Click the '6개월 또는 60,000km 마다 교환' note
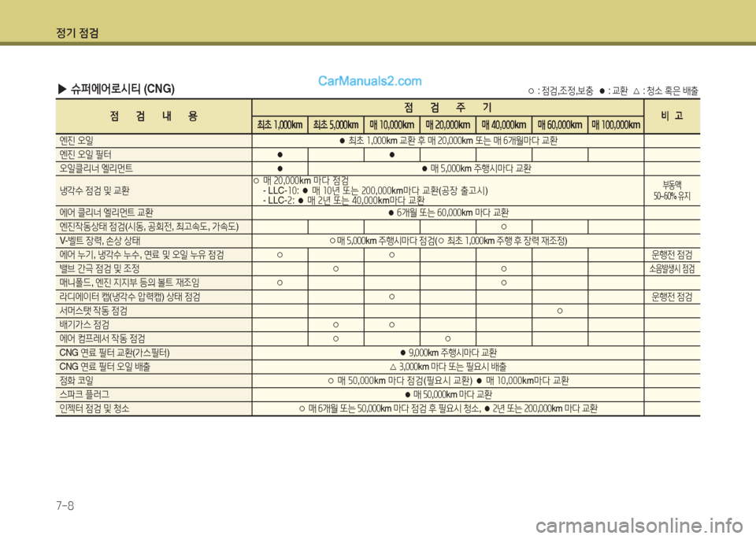The height and width of the screenshot is (539, 756). 448,213
